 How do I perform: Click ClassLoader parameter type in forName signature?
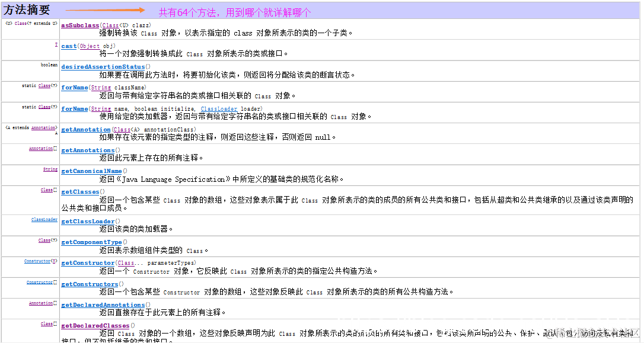pos(219,109)
